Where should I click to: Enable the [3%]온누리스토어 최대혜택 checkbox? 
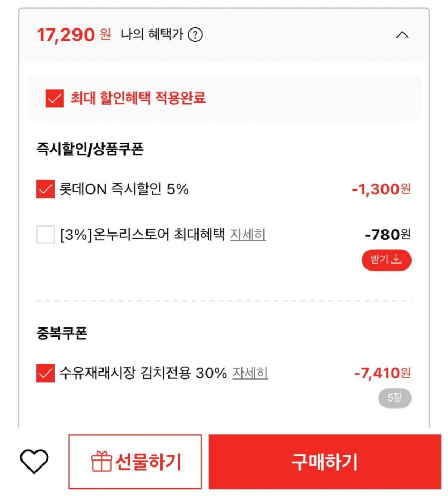coord(46,235)
